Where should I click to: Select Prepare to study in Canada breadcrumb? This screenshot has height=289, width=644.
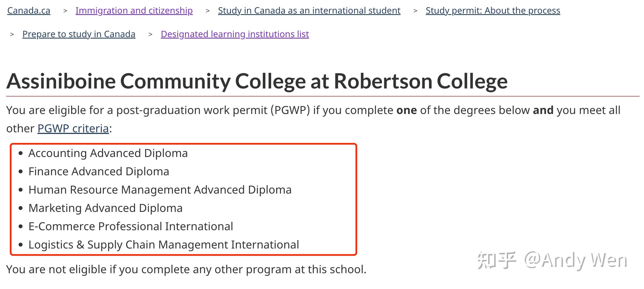79,34
